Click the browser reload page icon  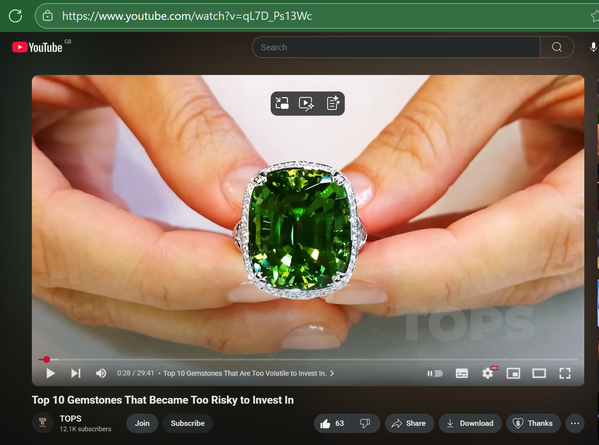tap(15, 16)
